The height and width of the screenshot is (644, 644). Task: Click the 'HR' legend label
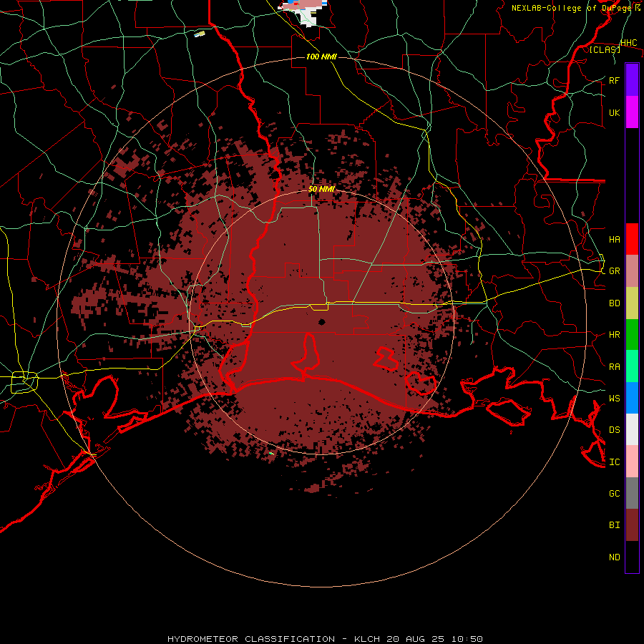point(615,335)
